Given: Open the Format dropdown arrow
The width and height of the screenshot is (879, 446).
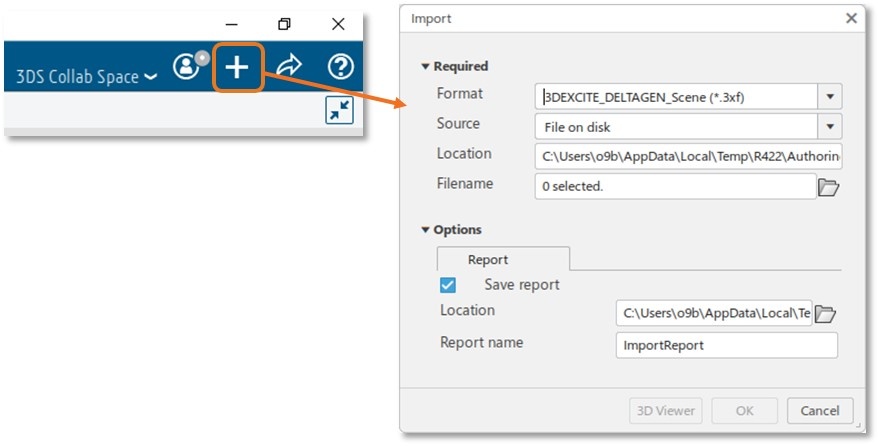Looking at the screenshot, I should [830, 97].
